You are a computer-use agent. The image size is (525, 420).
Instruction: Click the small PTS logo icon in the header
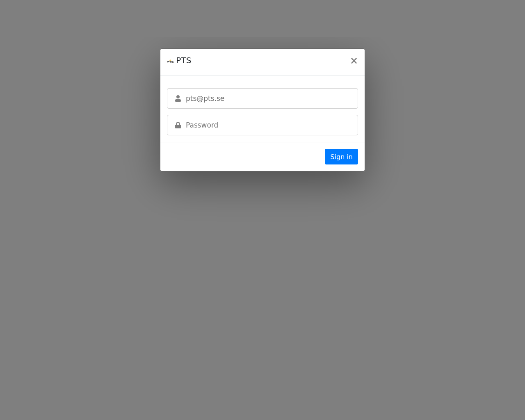point(170,61)
